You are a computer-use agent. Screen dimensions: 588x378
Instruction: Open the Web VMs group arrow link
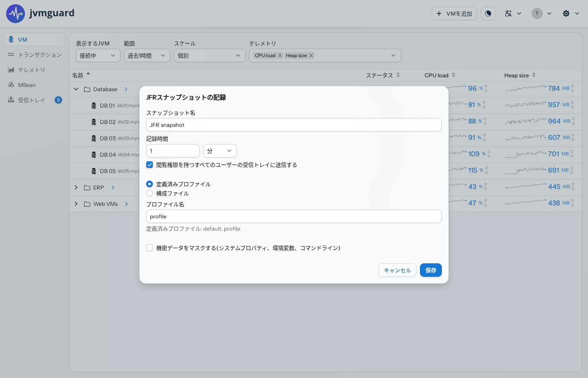[x=126, y=204]
